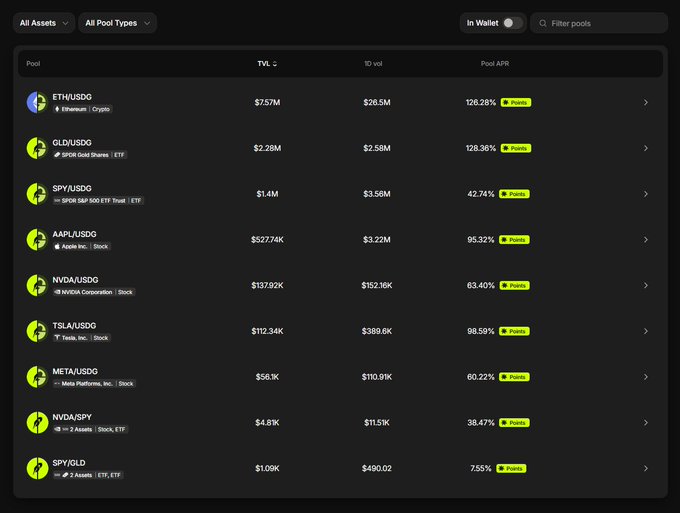Click the Points badge on the SPY/GLD row
The height and width of the screenshot is (513, 680).
coord(511,469)
